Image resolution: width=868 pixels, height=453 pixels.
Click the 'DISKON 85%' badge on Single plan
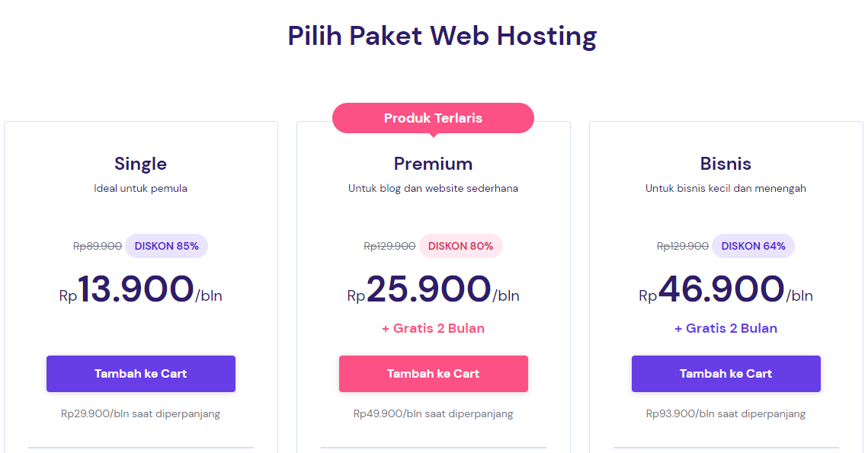(166, 245)
